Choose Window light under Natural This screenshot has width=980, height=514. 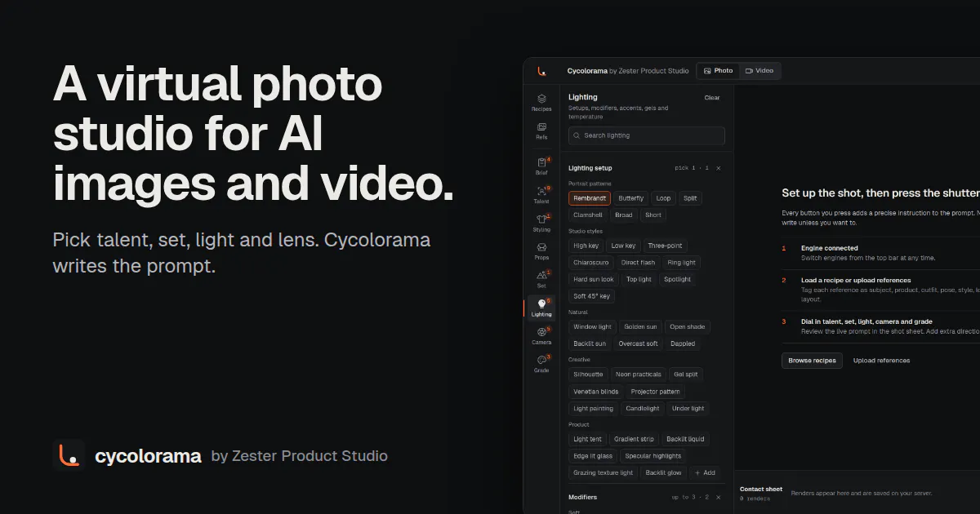pyautogui.click(x=592, y=326)
